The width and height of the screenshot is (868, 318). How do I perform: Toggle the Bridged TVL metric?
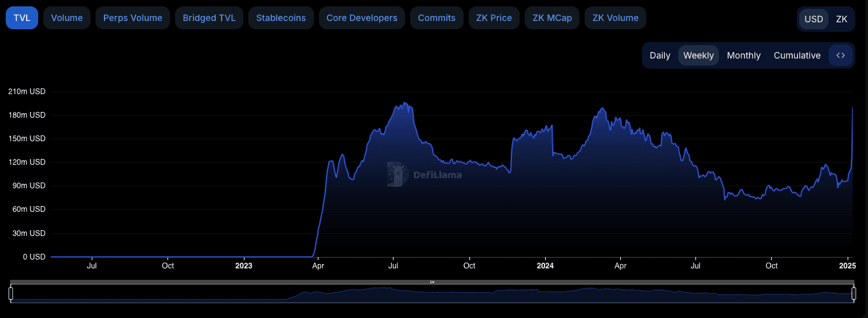209,18
